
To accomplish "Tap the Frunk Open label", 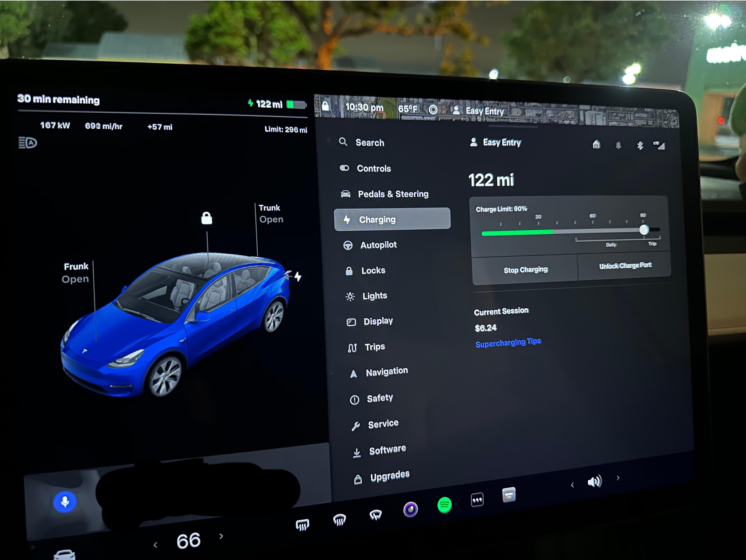I will tap(75, 273).
